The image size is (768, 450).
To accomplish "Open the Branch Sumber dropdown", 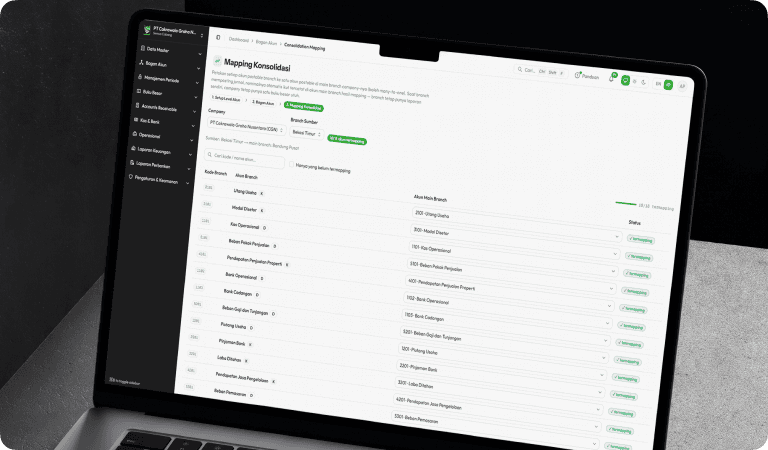I will click(x=306, y=133).
